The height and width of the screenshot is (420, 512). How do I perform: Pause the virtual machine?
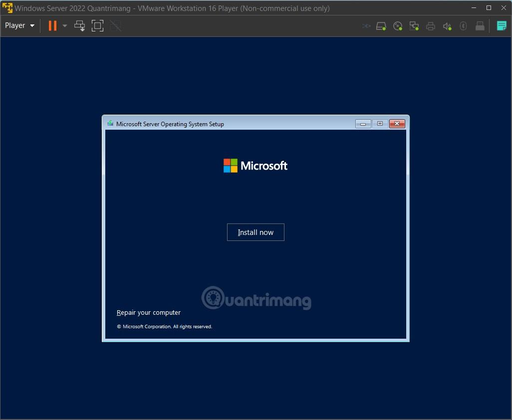[52, 25]
